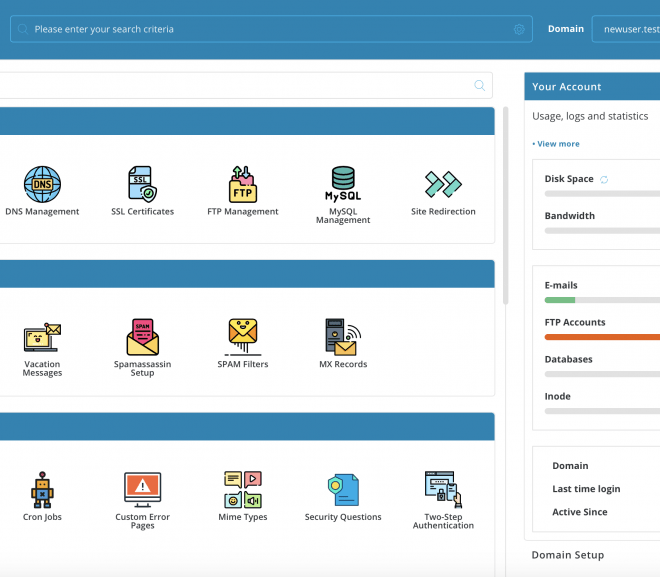Click the FTP Accounts usage bar

point(602,337)
